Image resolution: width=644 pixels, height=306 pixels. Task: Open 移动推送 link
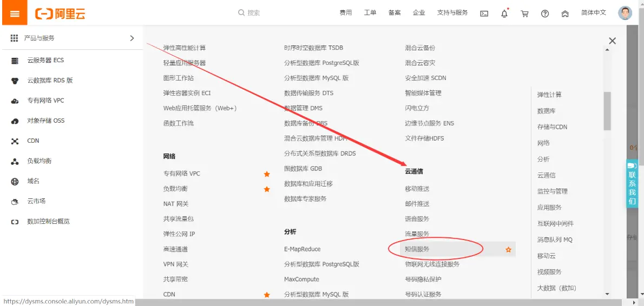pyautogui.click(x=417, y=189)
